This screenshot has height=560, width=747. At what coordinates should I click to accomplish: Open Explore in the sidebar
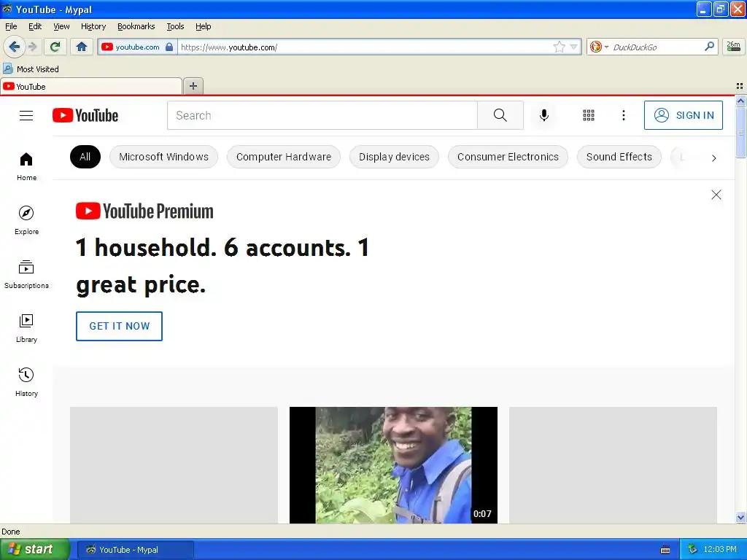[x=26, y=220]
